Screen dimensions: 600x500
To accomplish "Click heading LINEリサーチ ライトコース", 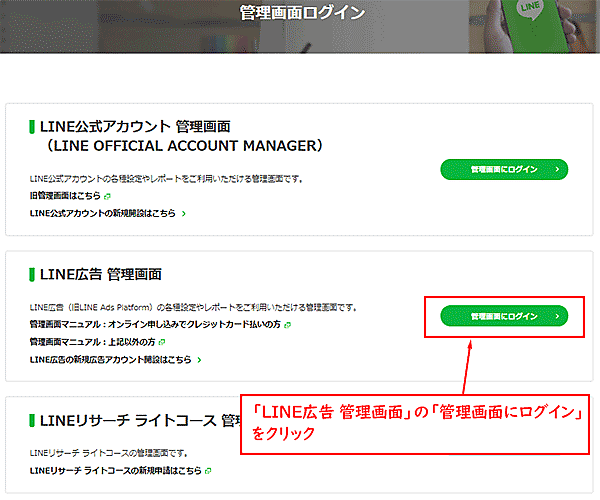I will pyautogui.click(x=128, y=421).
